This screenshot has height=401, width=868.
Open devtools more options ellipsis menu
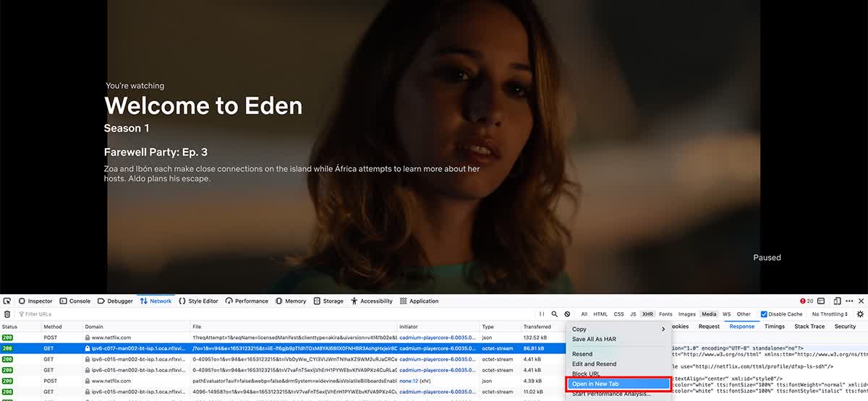click(848, 301)
